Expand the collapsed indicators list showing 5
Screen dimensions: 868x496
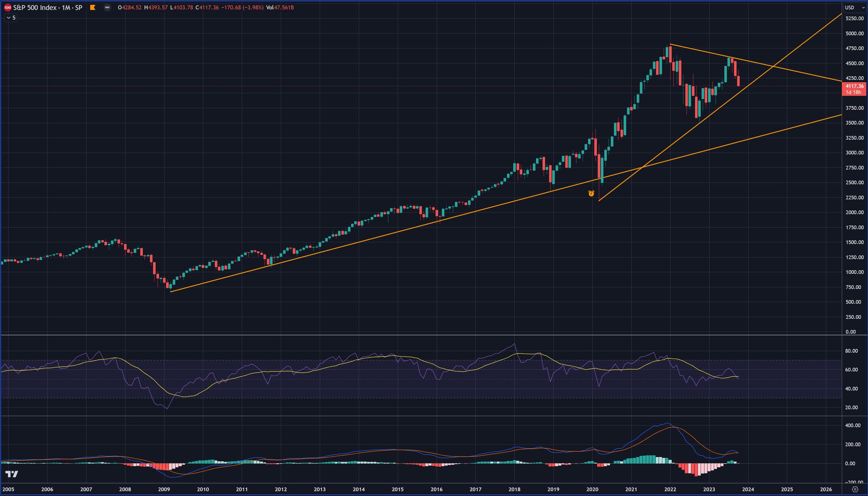[11, 18]
